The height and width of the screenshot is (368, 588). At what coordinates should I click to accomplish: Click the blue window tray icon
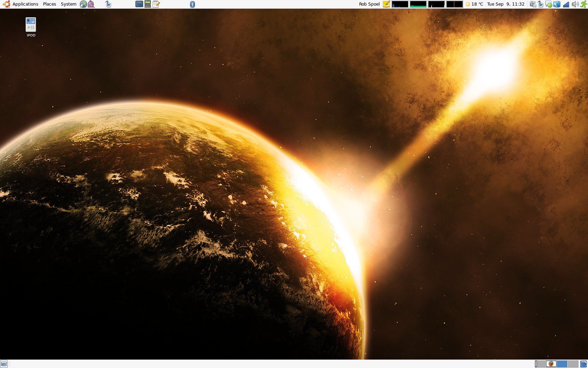click(x=557, y=4)
